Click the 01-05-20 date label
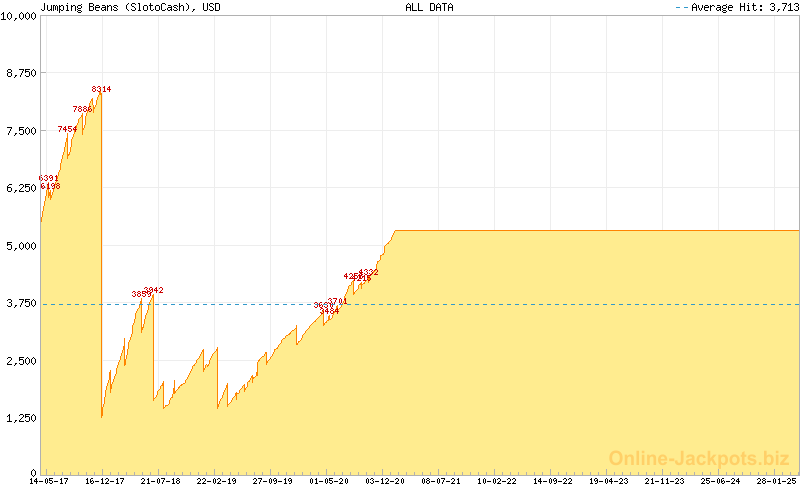This screenshot has height=490, width=800. [329, 481]
